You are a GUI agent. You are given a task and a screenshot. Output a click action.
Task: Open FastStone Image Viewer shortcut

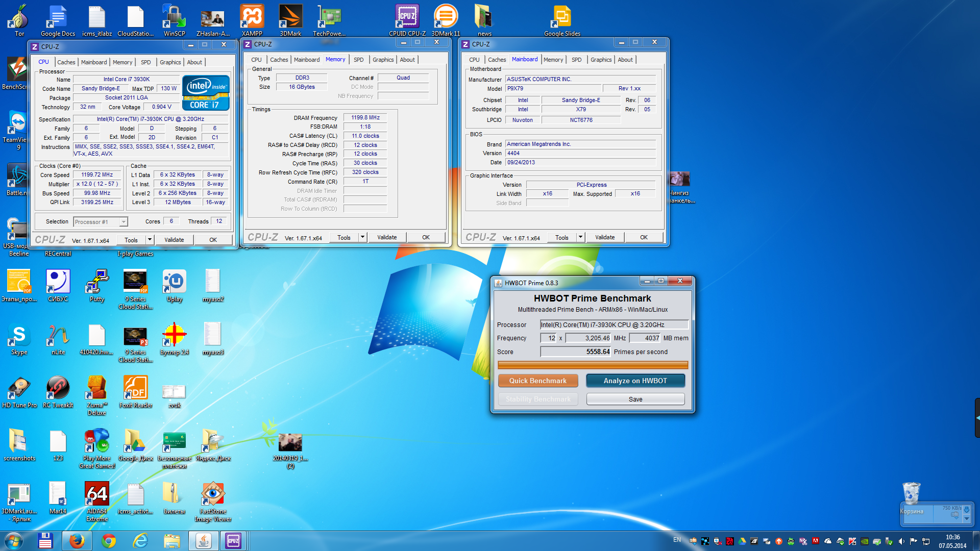[x=213, y=502]
